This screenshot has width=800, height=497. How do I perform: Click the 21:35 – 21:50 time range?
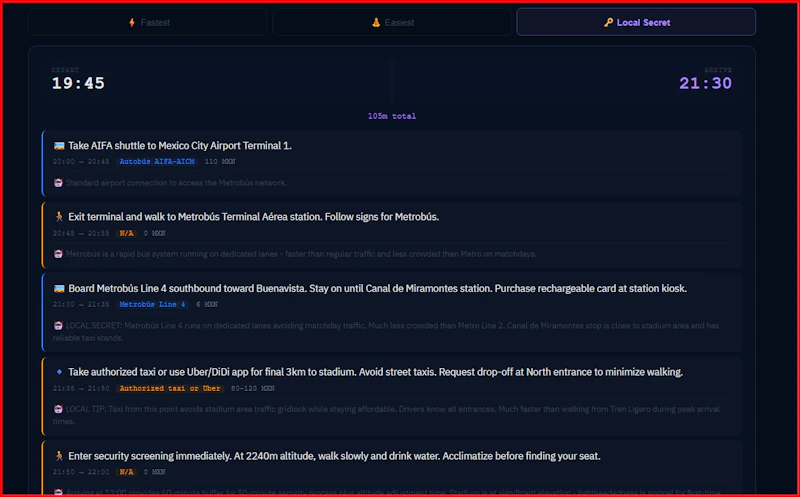coord(81,388)
